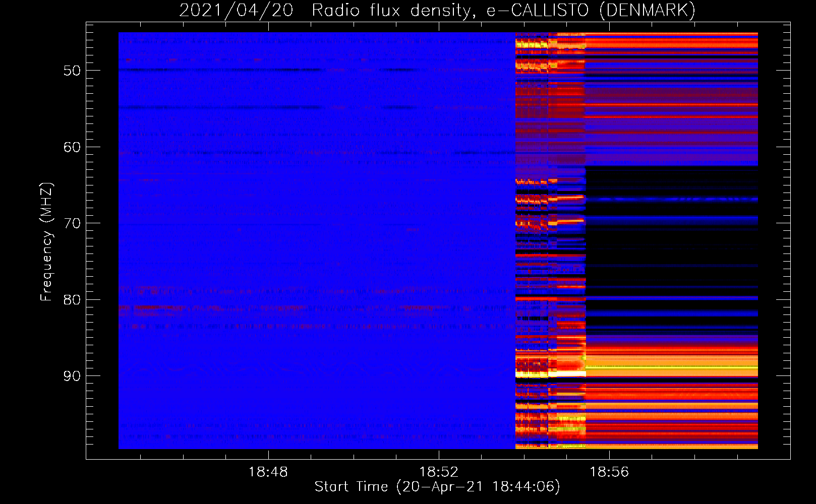Click the '18:56' time tick label
816x504 pixels.
pyautogui.click(x=609, y=472)
